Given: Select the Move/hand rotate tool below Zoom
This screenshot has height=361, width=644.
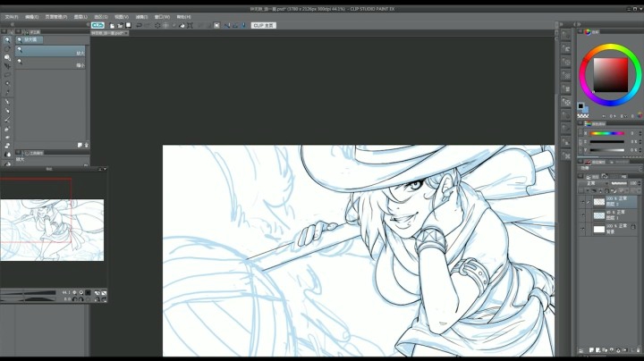Looking at the screenshot, I should point(7,49).
